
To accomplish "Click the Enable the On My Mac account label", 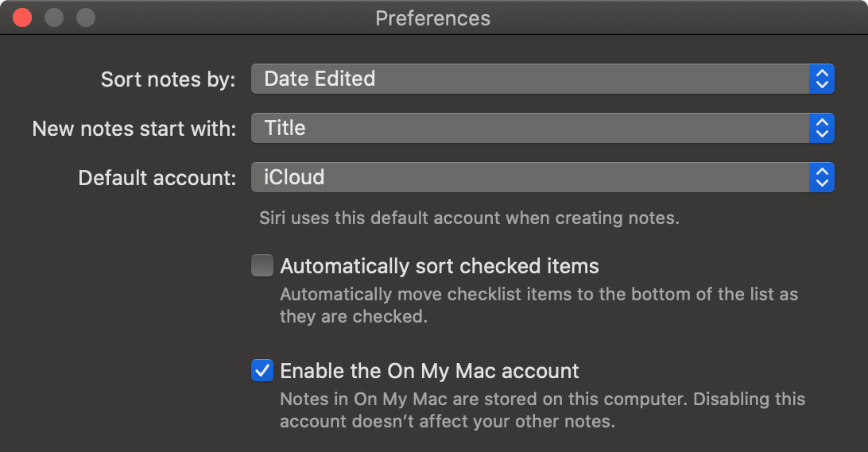I will (x=429, y=370).
